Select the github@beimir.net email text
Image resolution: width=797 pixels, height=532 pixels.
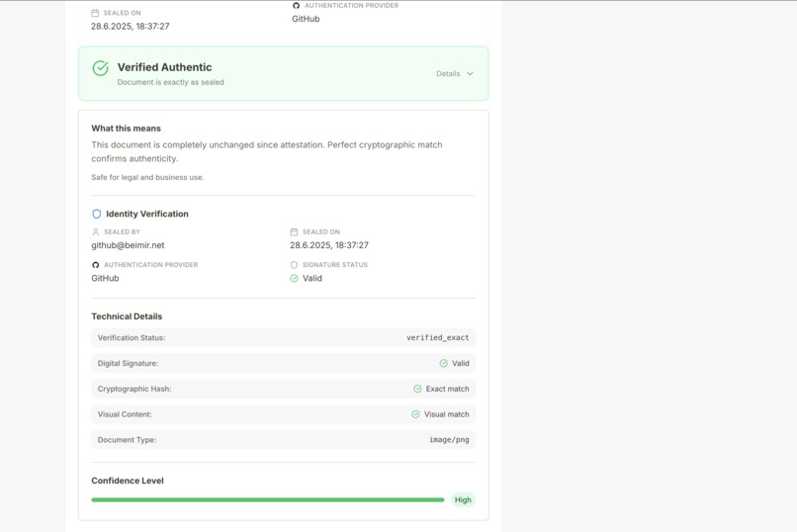pyautogui.click(x=129, y=245)
